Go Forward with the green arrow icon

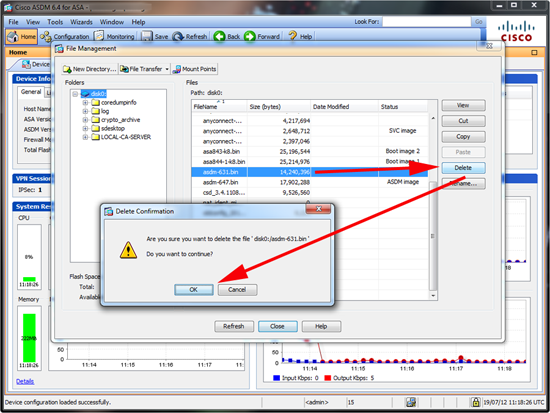(250, 36)
